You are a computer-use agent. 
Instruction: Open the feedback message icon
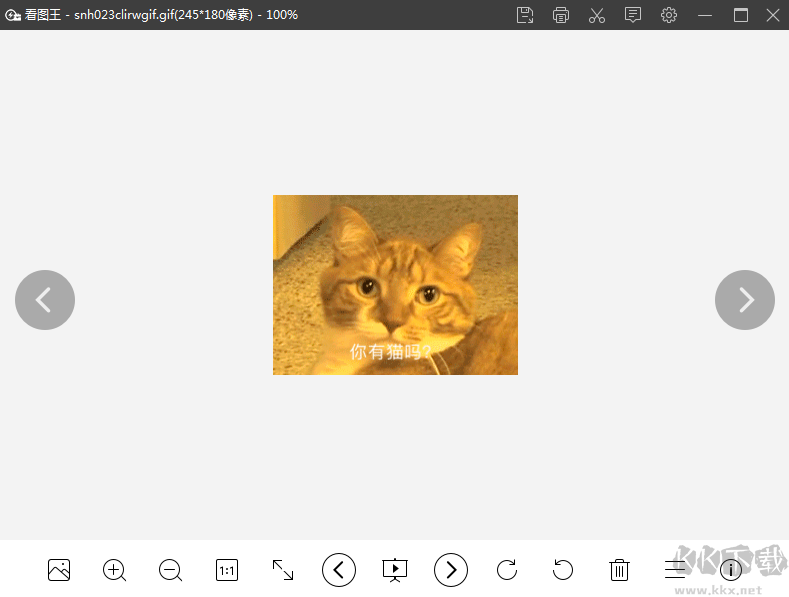click(633, 15)
